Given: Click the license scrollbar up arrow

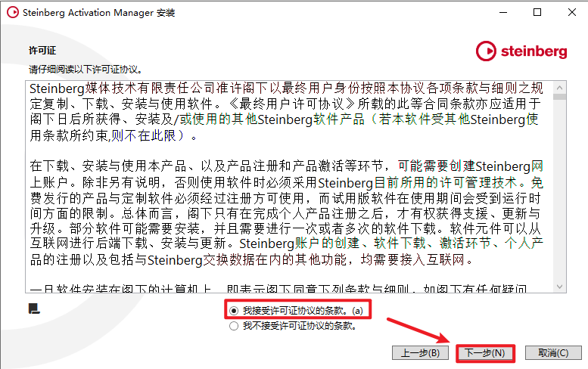Looking at the screenshot, I should pyautogui.click(x=559, y=88).
